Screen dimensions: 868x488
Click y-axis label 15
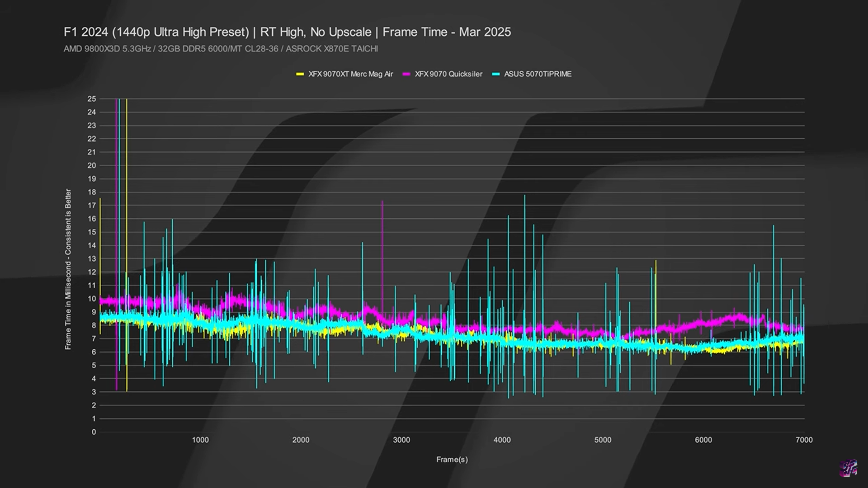(x=92, y=232)
